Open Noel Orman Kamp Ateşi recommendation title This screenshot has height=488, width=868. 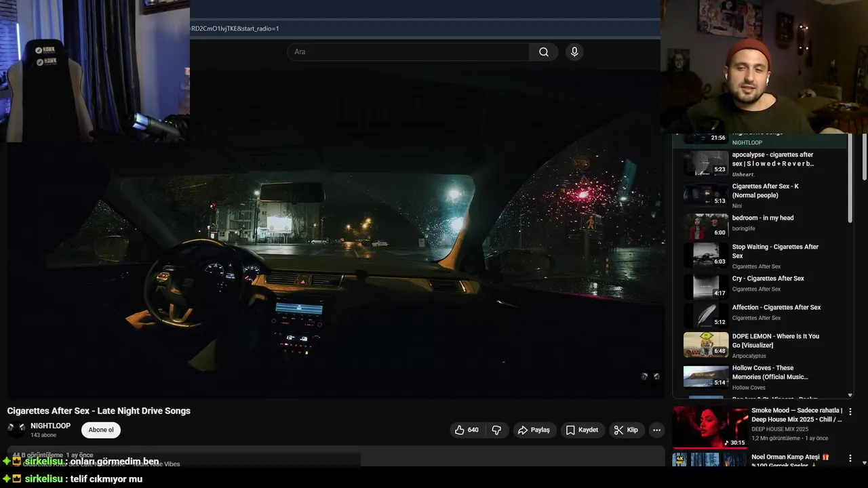tap(790, 462)
